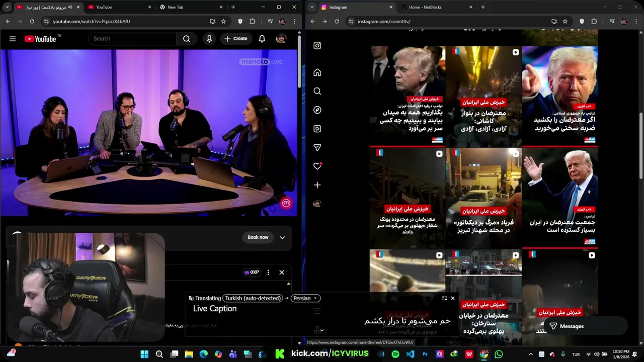Open Instagram Search in sidebar
Screen dimensions: 644x362
(x=317, y=92)
